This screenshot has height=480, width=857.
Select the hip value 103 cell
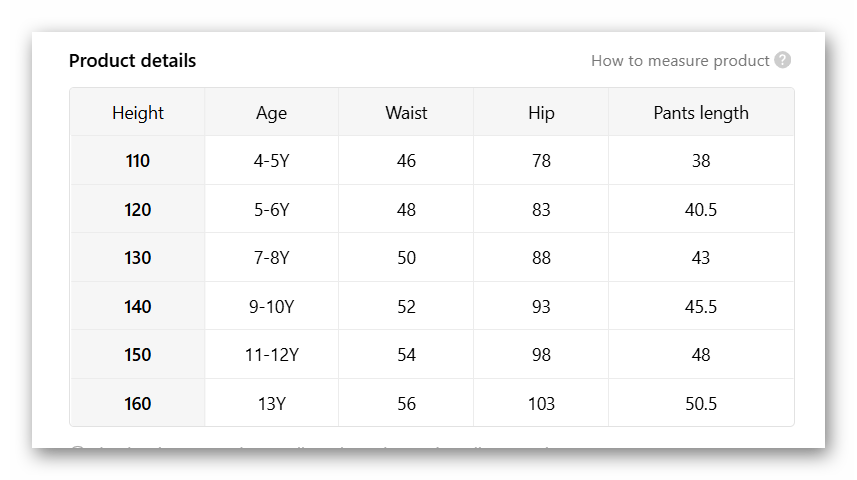click(541, 404)
